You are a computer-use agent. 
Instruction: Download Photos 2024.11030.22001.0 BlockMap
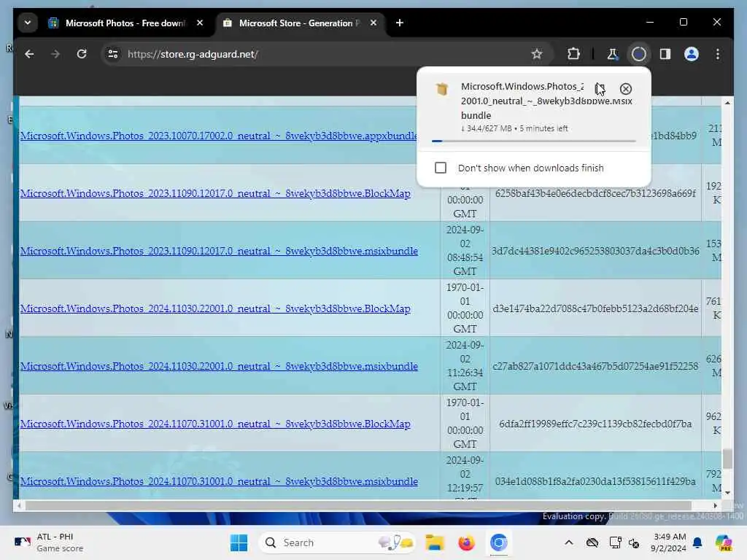(215, 308)
